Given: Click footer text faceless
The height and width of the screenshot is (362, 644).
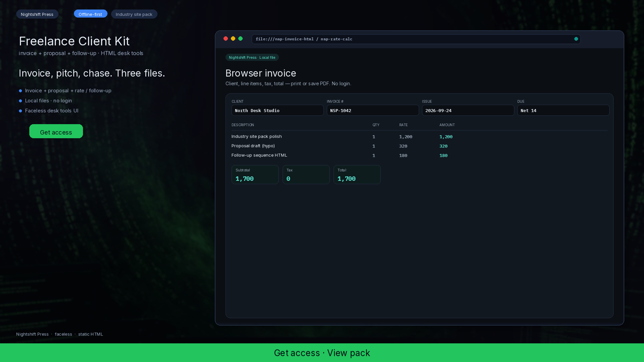Looking at the screenshot, I should coord(63,334).
